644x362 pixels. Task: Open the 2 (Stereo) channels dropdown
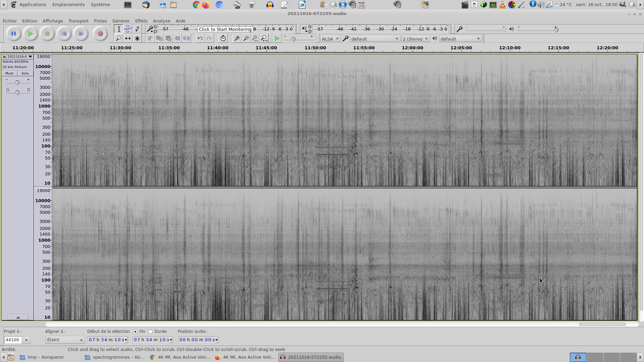(x=415, y=39)
